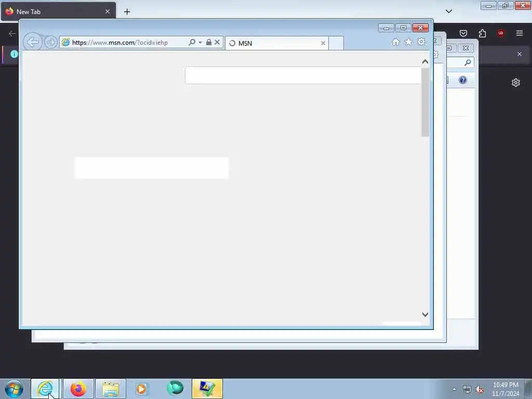The image size is (532, 399).
Task: Open IE favorites star
Action: pyautogui.click(x=408, y=42)
